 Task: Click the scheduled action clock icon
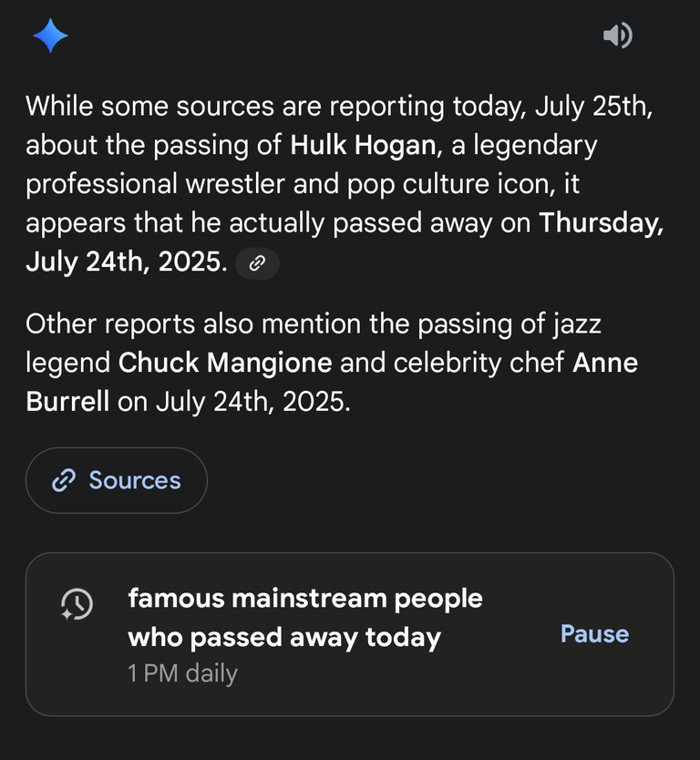[77, 604]
